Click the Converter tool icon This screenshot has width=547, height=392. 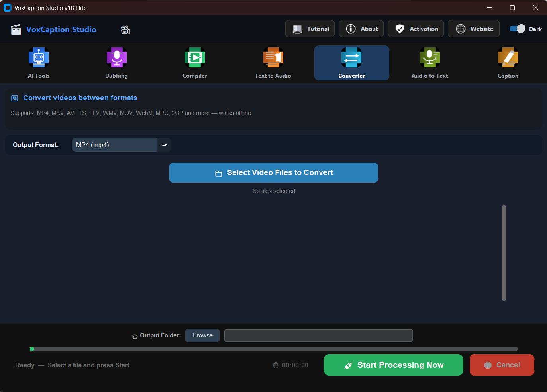coord(351,57)
